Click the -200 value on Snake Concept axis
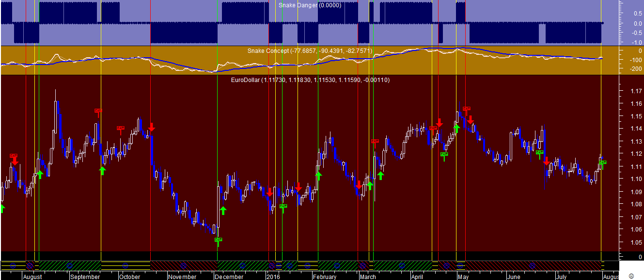 635,69
